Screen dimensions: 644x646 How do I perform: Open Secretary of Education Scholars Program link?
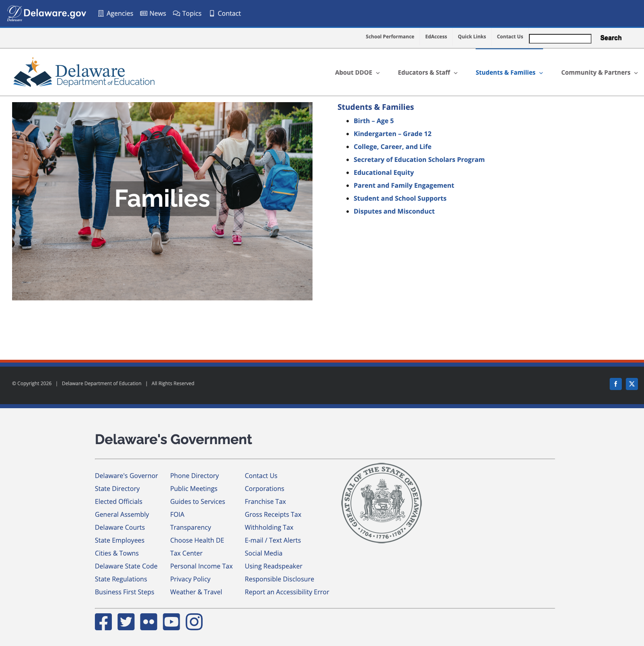pos(419,159)
